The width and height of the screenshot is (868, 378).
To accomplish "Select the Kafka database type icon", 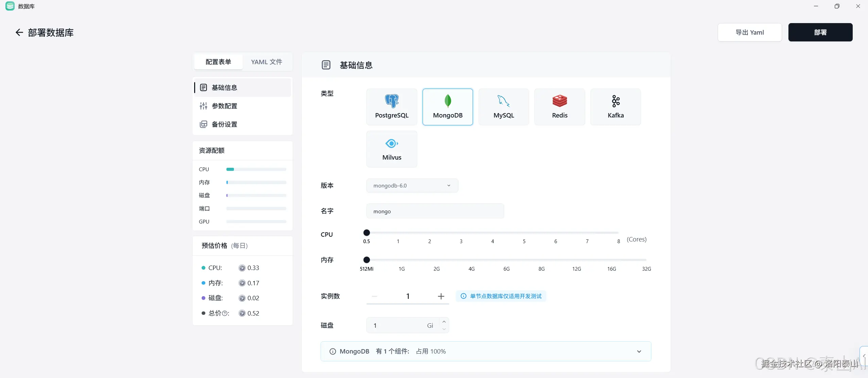I will (x=615, y=106).
